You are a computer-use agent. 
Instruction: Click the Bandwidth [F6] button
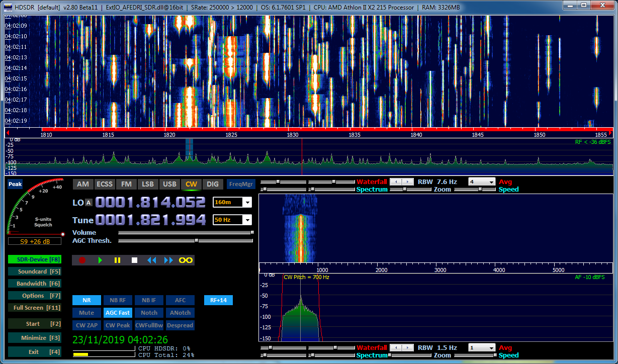tap(34, 284)
